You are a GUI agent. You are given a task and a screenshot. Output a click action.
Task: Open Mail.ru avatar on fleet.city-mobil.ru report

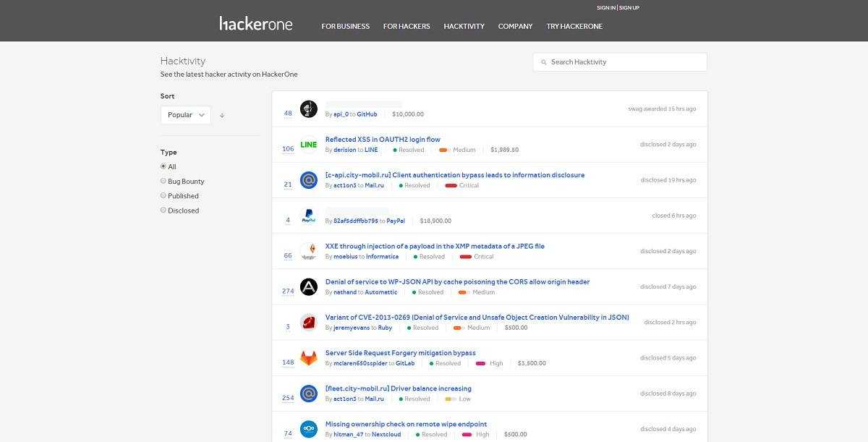[309, 394]
